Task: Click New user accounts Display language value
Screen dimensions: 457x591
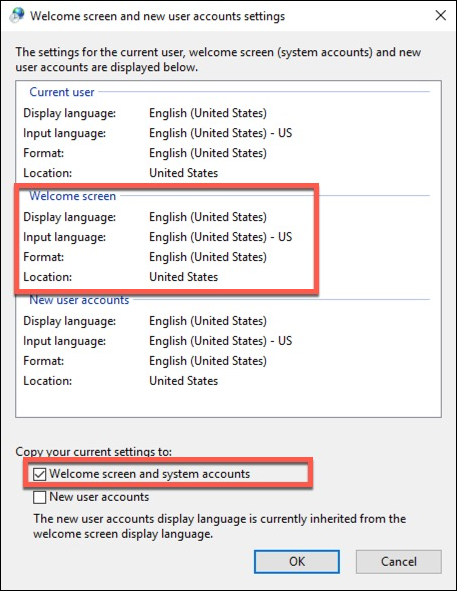Action: pos(208,321)
